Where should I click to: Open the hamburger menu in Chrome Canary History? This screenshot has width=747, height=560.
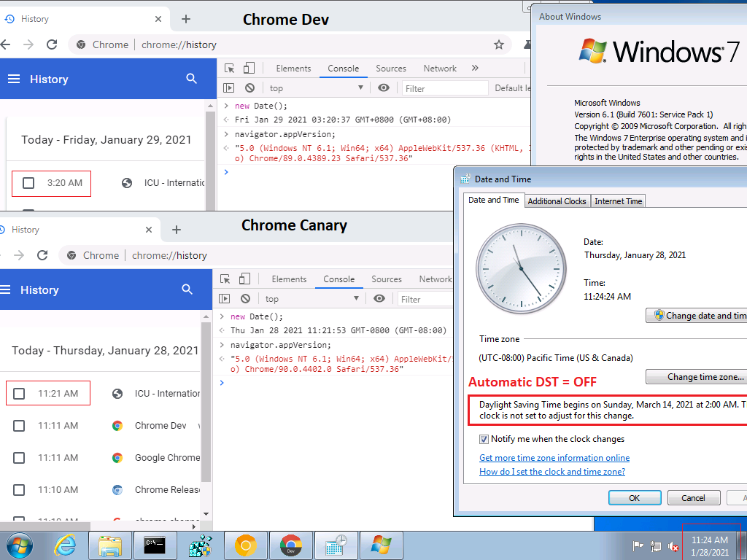coord(5,289)
